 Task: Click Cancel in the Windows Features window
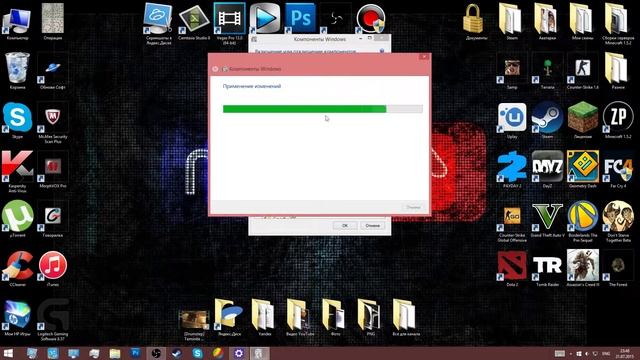click(x=372, y=225)
